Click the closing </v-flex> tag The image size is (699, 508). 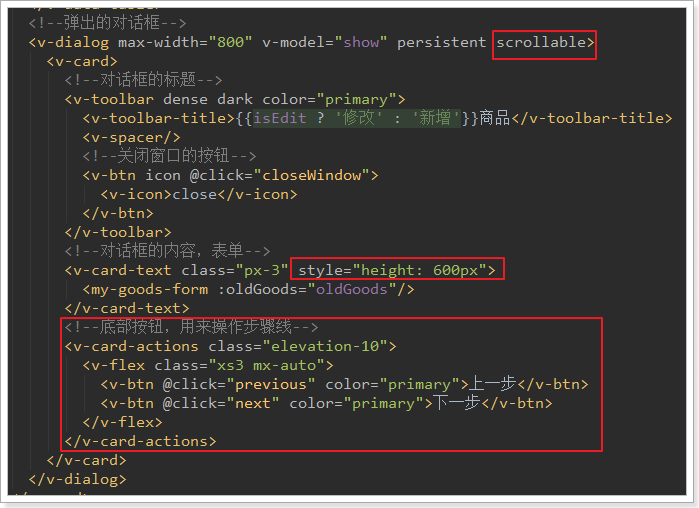click(123, 422)
